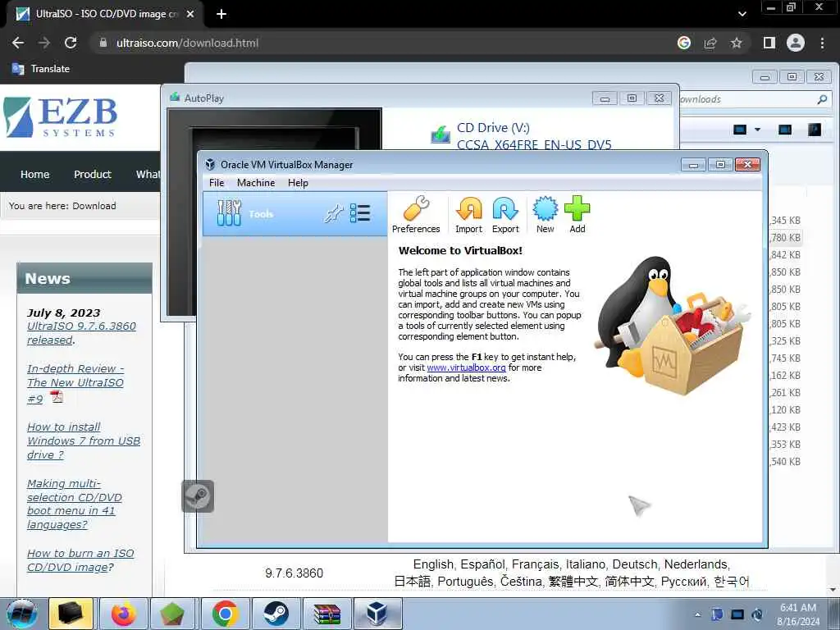Click Home in EZB navigation
The image size is (840, 630).
click(34, 174)
